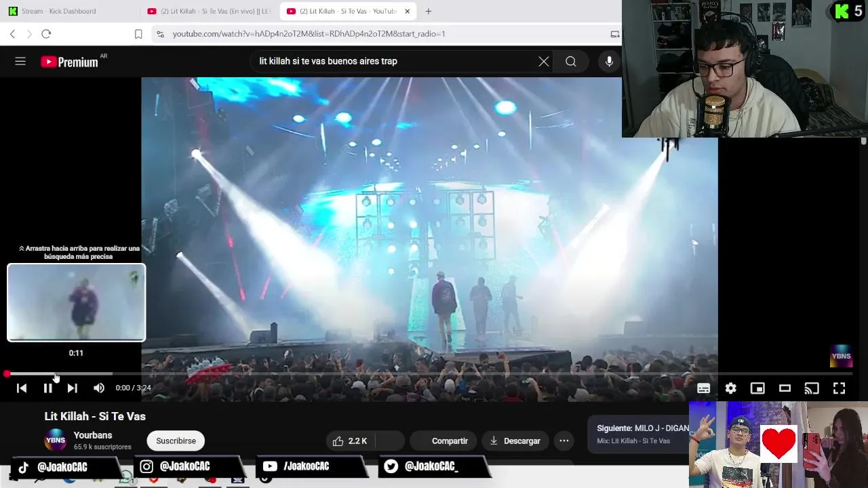
Task: Click the browser address bar URL
Action: point(309,34)
